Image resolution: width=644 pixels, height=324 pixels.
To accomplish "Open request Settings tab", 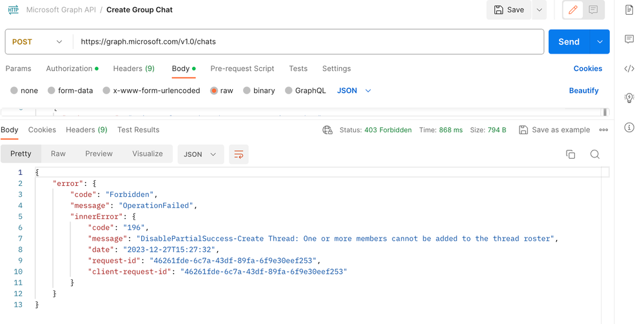I will coord(337,68).
